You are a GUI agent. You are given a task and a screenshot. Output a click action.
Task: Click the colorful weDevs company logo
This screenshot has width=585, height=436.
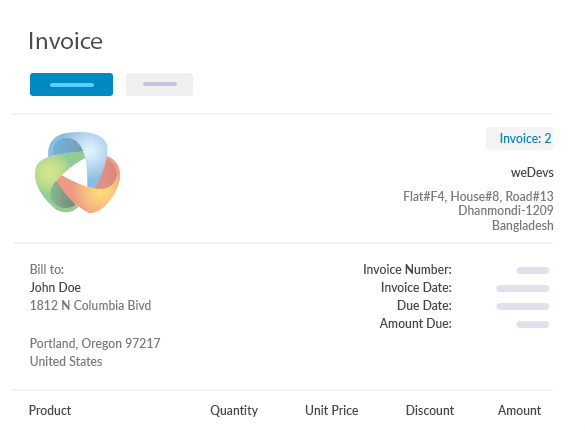click(78, 172)
